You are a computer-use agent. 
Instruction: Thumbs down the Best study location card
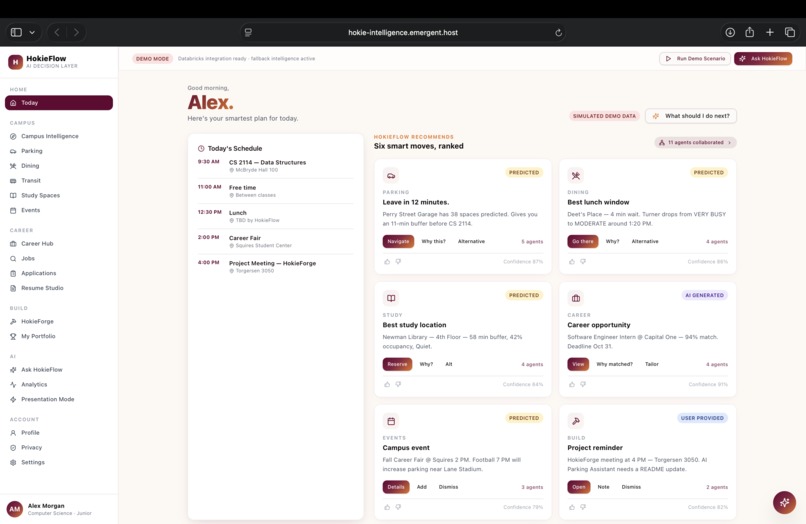point(398,385)
